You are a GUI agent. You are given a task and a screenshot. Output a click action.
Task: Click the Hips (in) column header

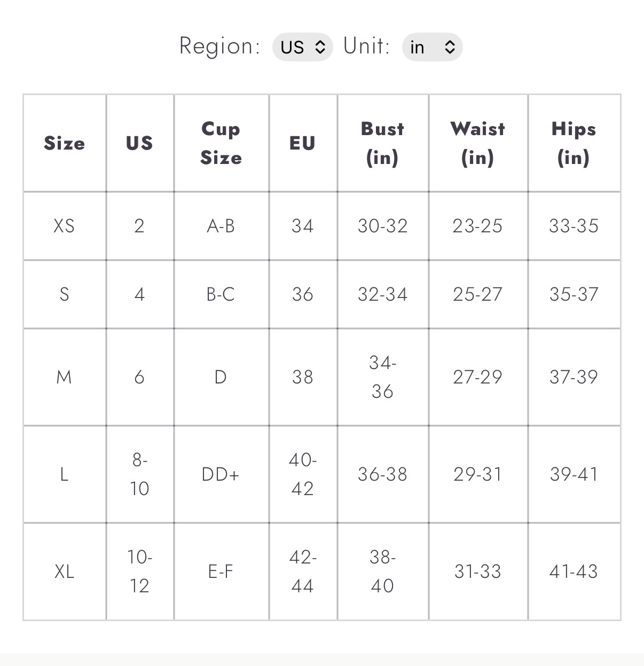coord(574,143)
